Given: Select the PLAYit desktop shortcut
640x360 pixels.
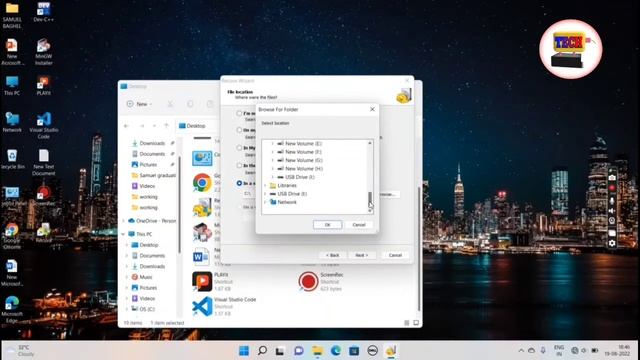Looking at the screenshot, I should [x=43, y=85].
